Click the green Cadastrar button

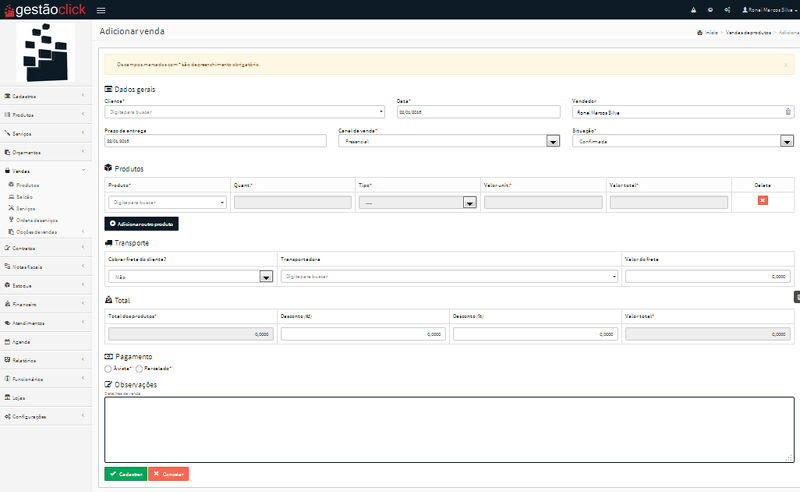(126, 474)
